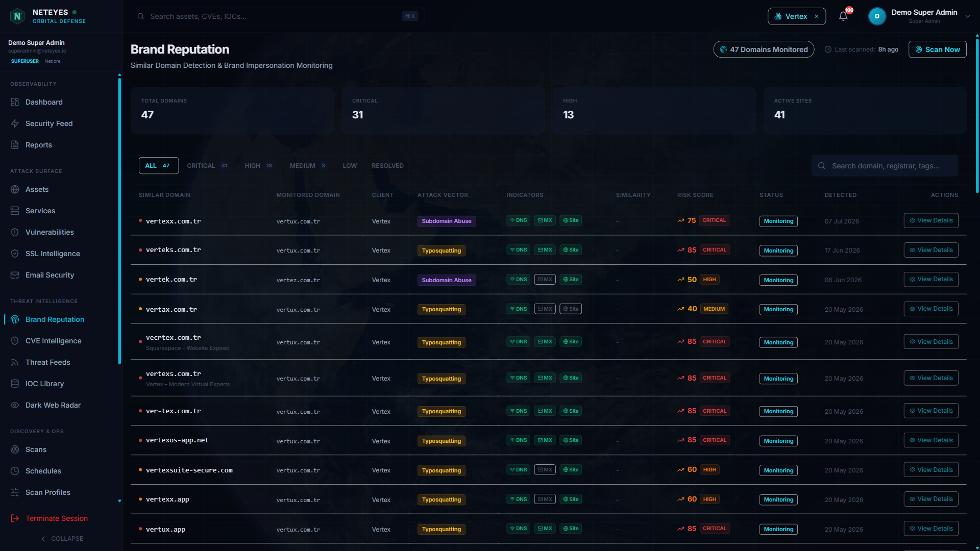Click Vulnerabilities shield icon
The image size is (980, 551).
click(x=15, y=232)
